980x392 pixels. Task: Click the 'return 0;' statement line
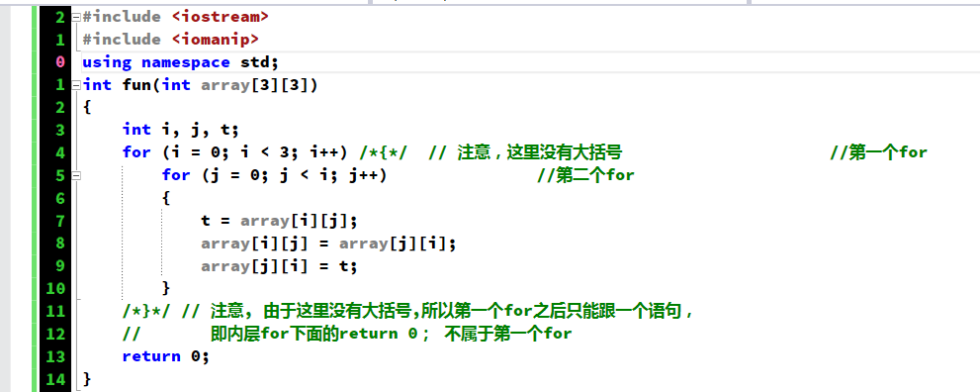[165, 356]
